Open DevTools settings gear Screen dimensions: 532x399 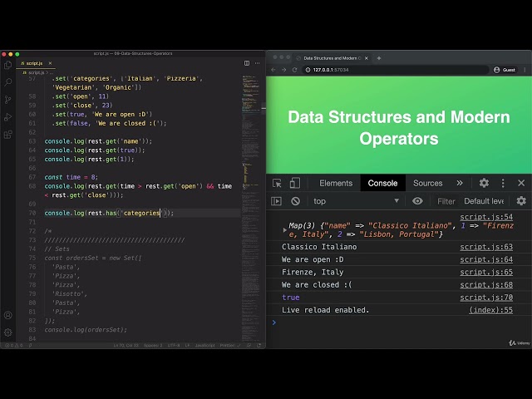point(484,183)
